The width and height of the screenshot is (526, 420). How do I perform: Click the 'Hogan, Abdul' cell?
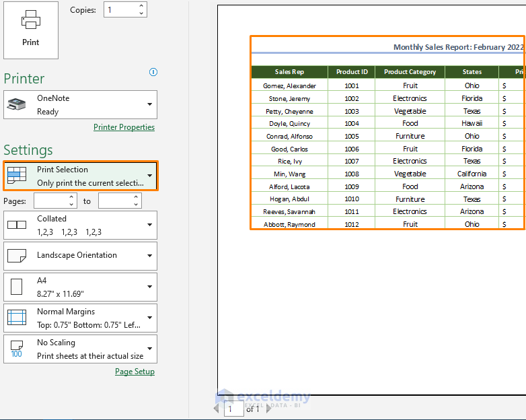click(x=289, y=199)
